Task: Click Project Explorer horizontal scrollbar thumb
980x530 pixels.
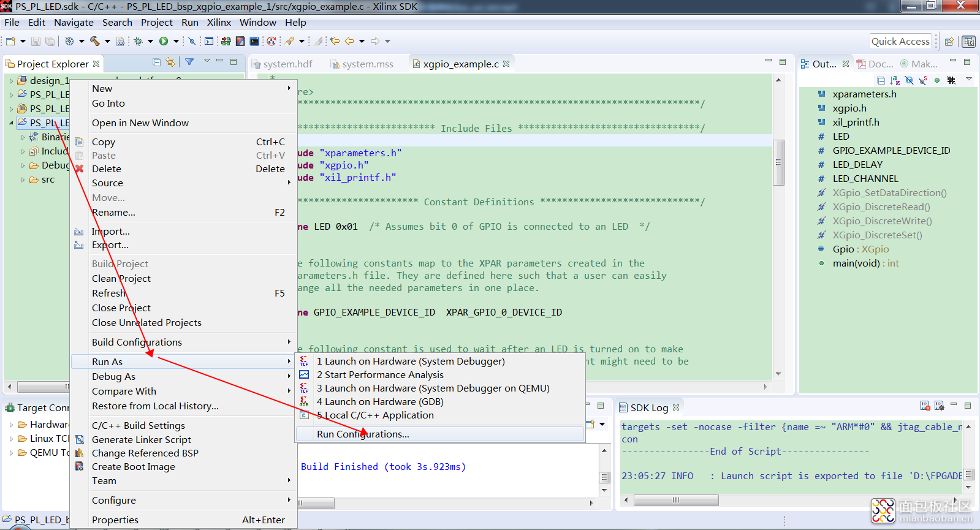Action: coord(44,387)
